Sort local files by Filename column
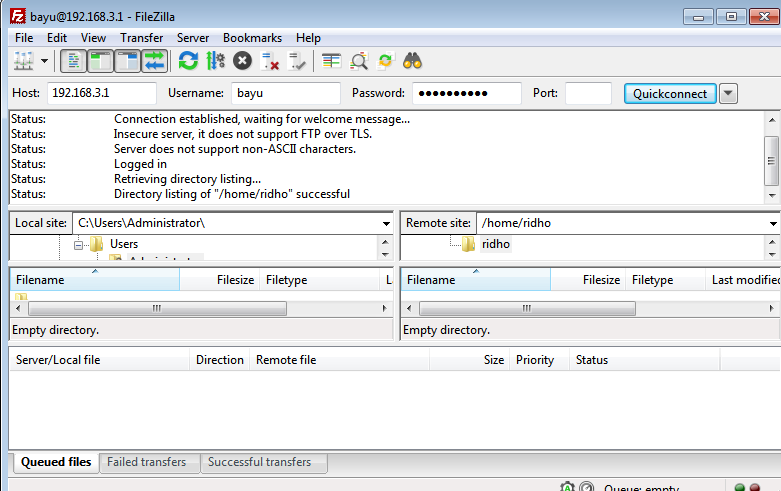 (x=95, y=280)
